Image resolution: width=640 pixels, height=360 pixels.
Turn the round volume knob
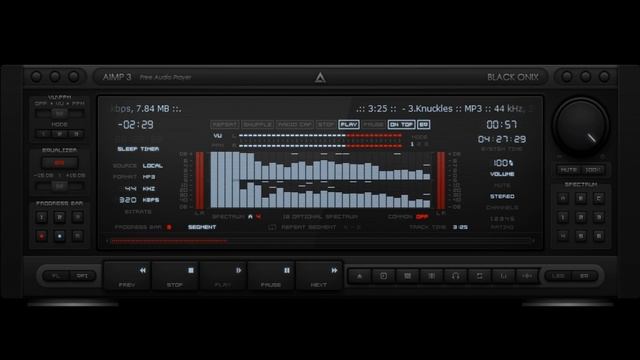click(581, 126)
